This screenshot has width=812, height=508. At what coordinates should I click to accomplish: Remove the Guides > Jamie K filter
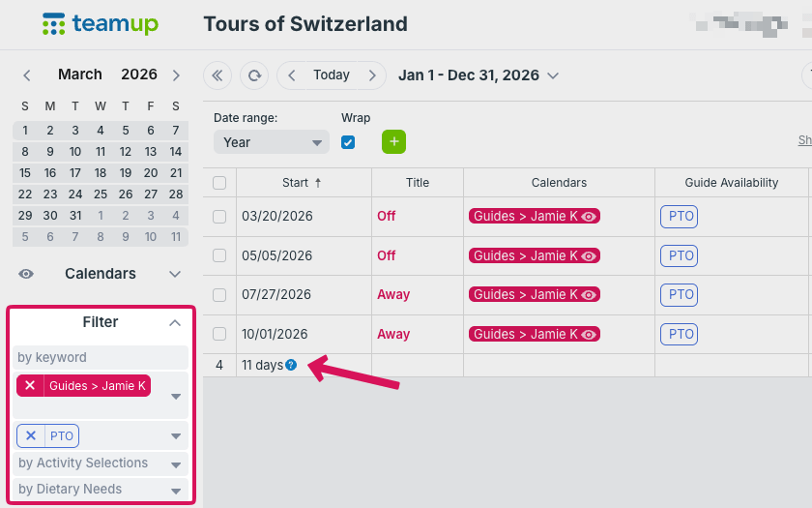coord(30,386)
